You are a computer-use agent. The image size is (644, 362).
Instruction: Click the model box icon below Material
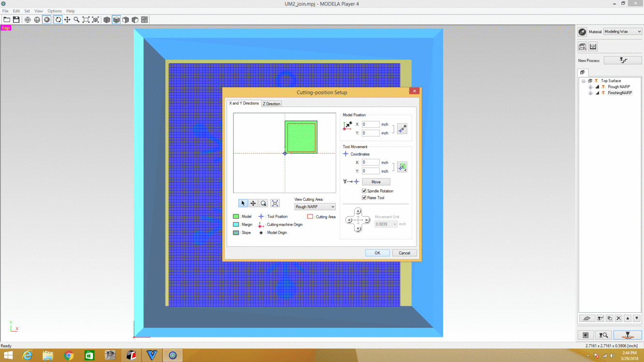pyautogui.click(x=582, y=46)
